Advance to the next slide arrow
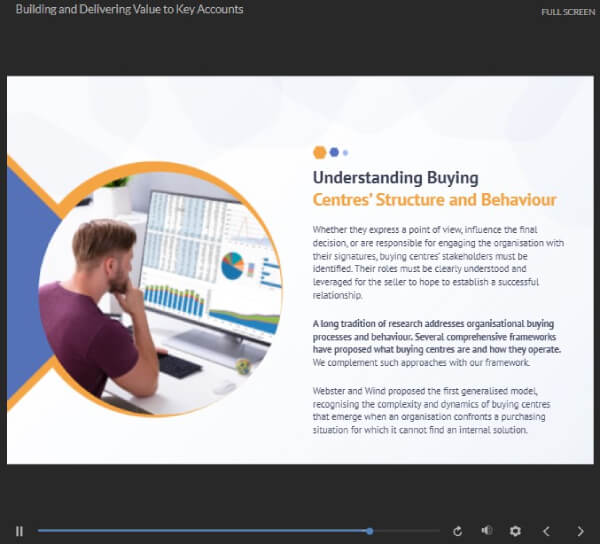 580,531
